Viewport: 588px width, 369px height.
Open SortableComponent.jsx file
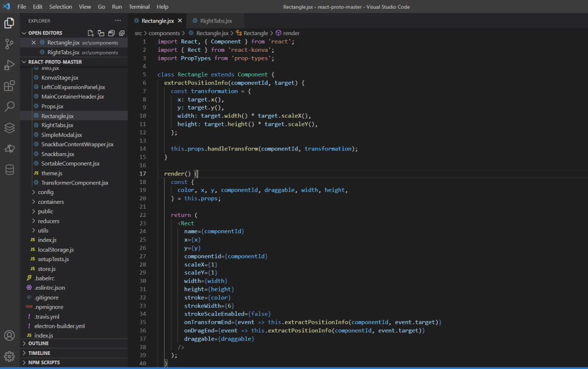pyautogui.click(x=71, y=163)
